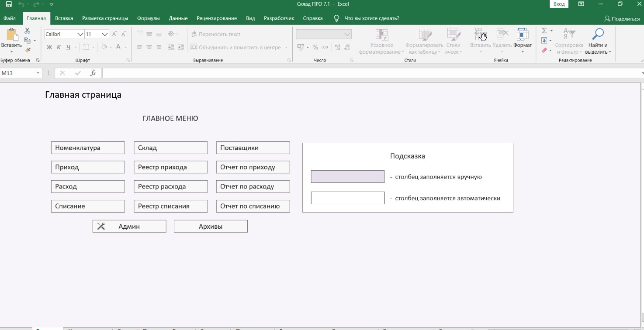Click the Format cells icon
This screenshot has width=644, height=330.
[522, 35]
